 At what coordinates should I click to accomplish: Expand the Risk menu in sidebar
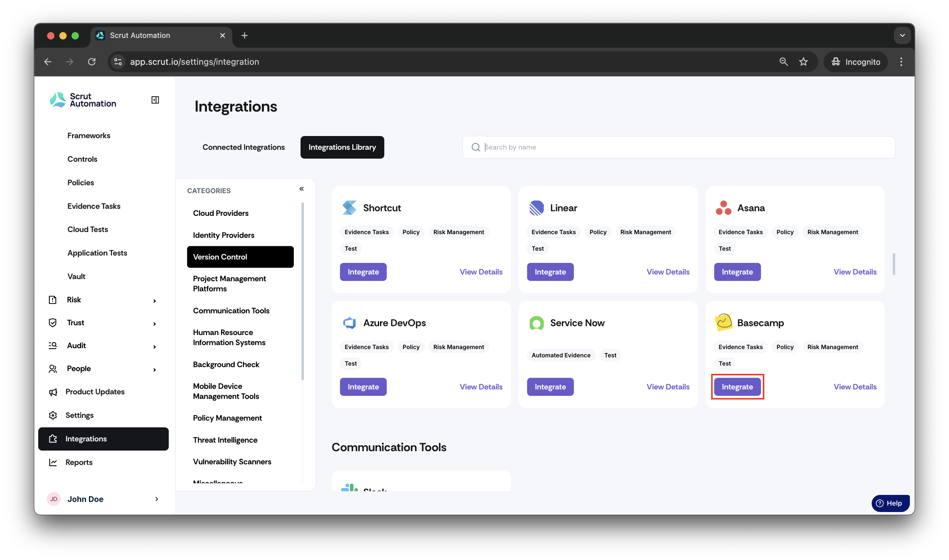tap(154, 301)
